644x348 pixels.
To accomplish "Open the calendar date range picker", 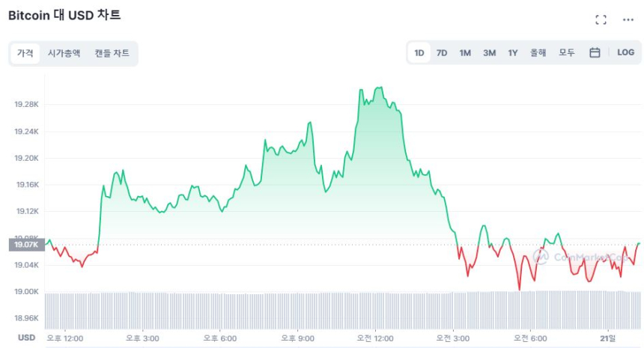I will pos(595,52).
